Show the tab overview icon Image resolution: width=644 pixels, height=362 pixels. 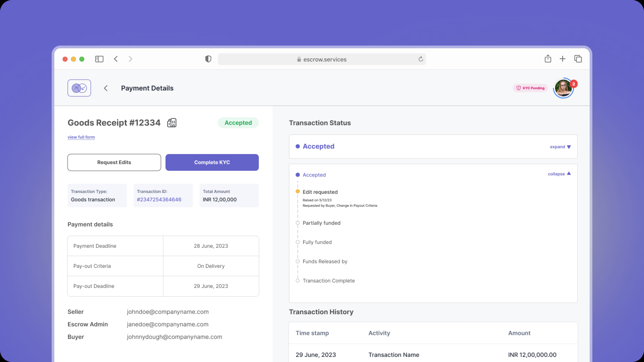pos(578,59)
